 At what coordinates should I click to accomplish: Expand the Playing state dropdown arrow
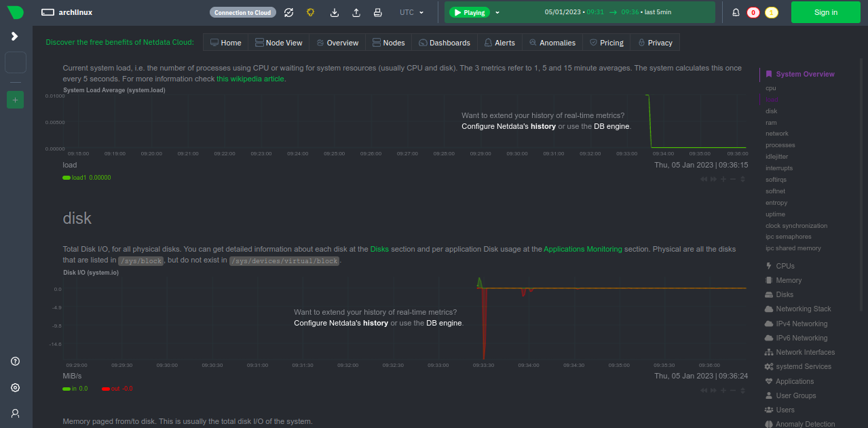click(x=497, y=12)
